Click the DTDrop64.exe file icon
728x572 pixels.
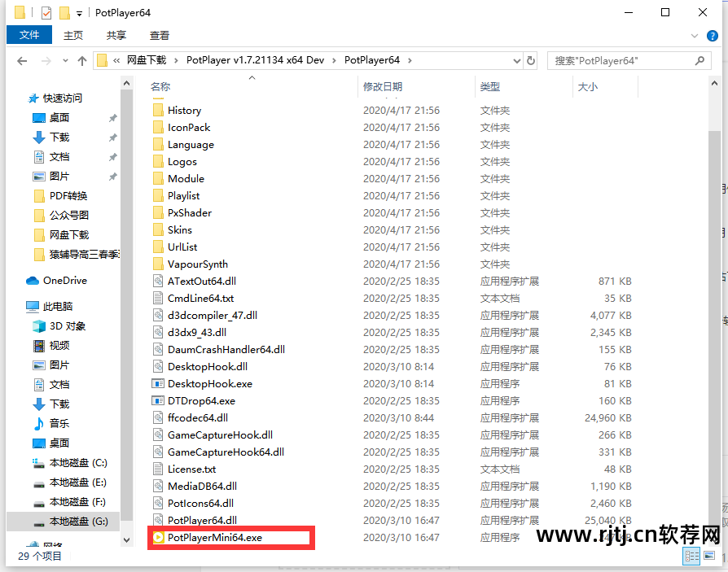pos(158,401)
